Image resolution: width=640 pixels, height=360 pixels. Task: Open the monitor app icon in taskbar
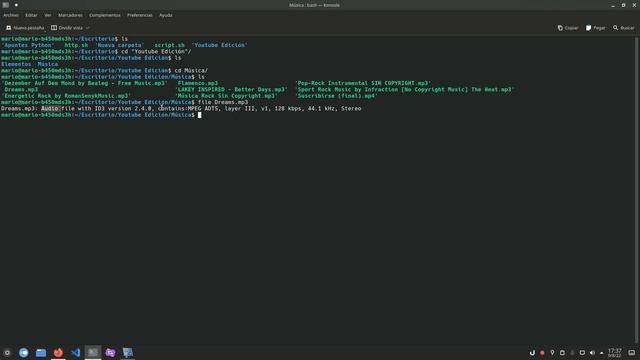(x=128, y=353)
